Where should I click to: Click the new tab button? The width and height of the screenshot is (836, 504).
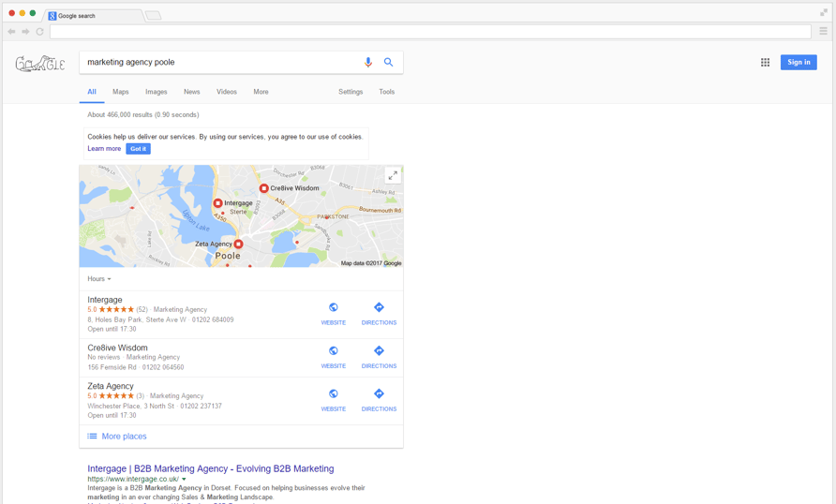pyautogui.click(x=154, y=15)
